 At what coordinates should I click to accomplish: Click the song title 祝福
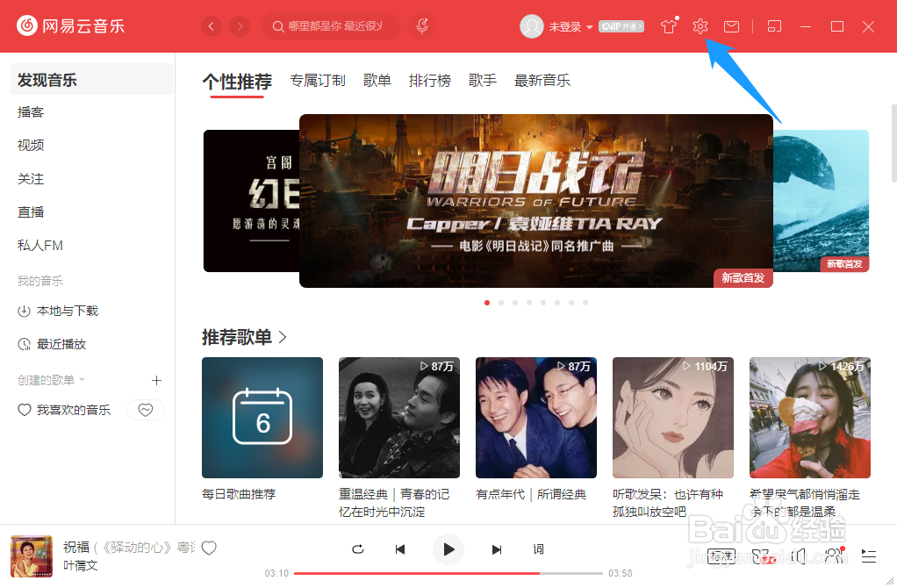(x=76, y=548)
